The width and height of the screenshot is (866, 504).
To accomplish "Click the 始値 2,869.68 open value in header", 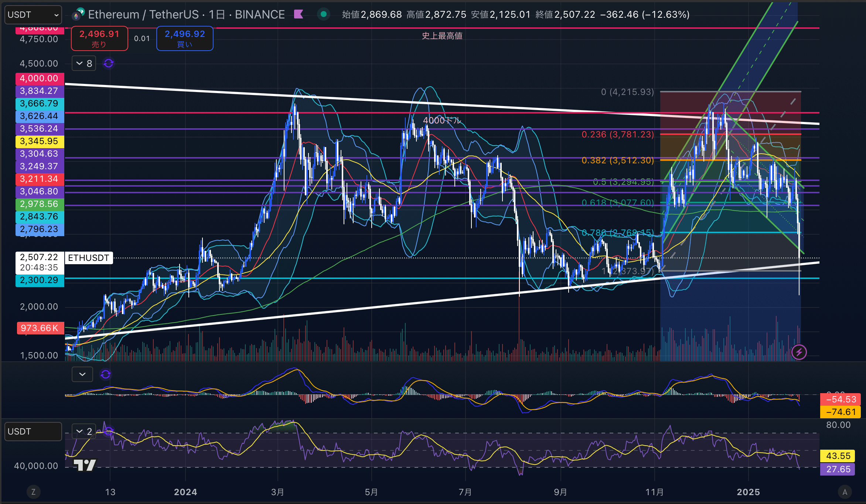I will click(x=372, y=14).
